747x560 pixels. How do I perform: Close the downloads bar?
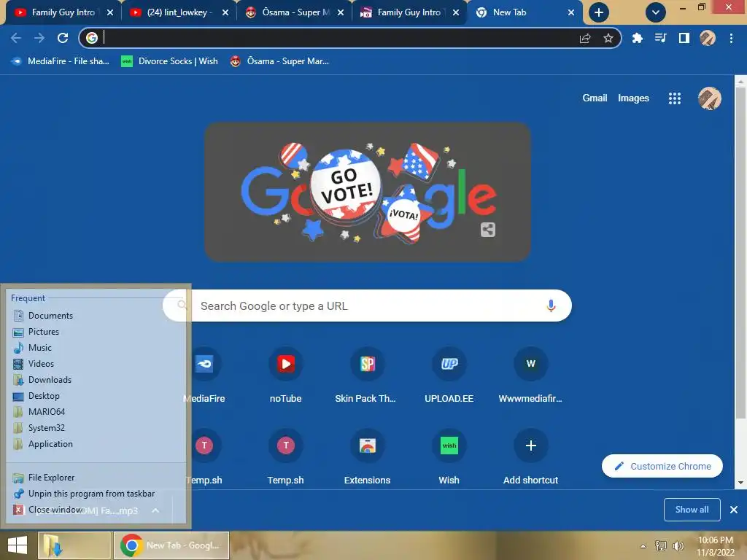point(734,510)
